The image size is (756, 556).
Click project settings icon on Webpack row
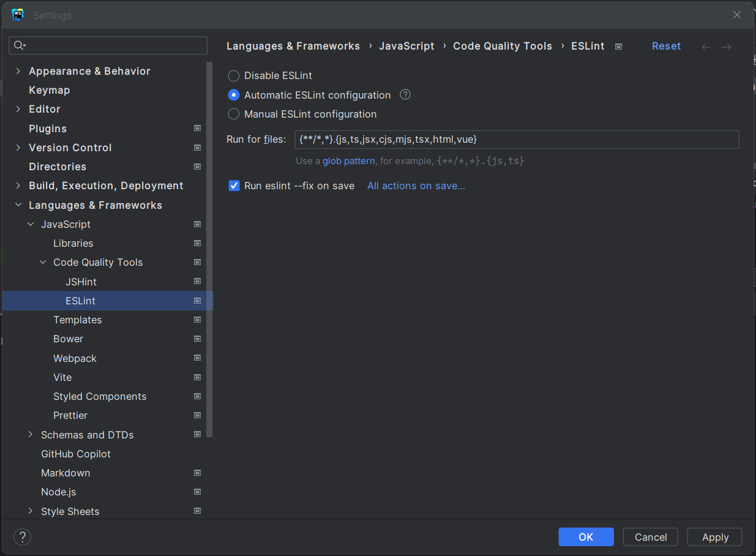(197, 358)
